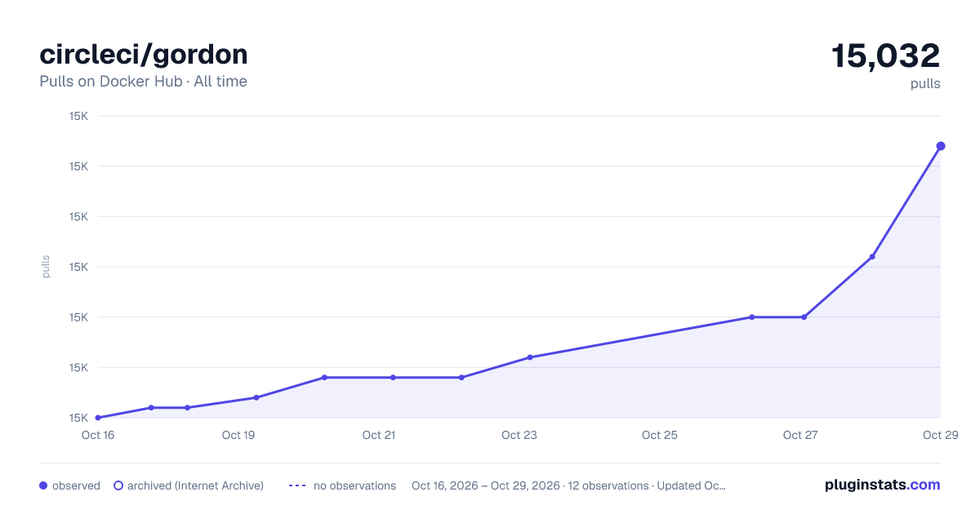Click the 'observed' legend label

pyautogui.click(x=76, y=485)
